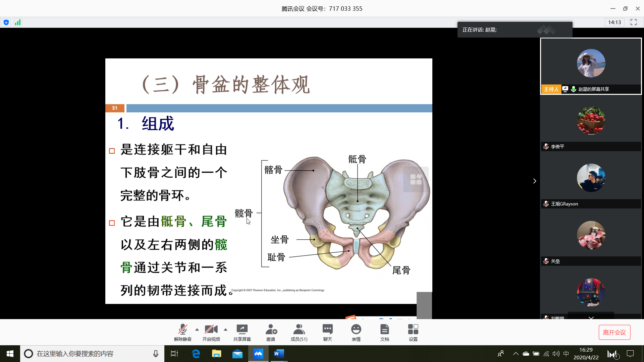This screenshot has height=362, width=644.
Task: Leave the meeting via 离开会议 button
Action: [x=614, y=332]
